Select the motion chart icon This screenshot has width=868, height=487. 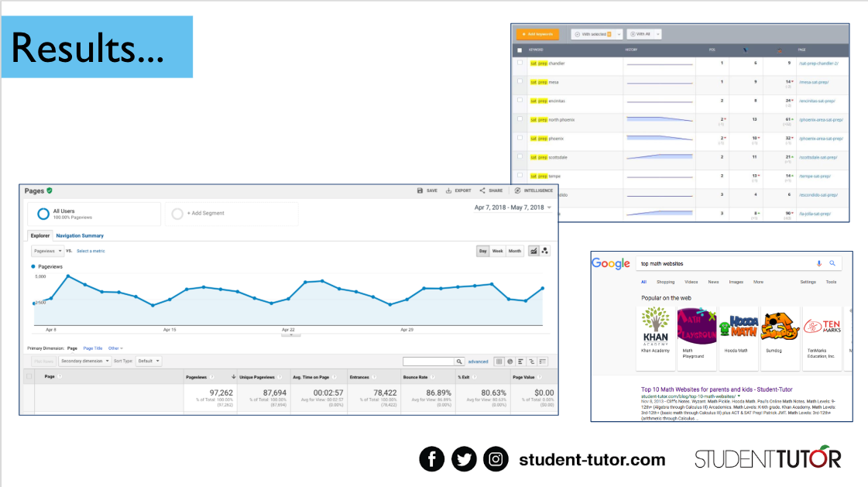[x=545, y=251]
